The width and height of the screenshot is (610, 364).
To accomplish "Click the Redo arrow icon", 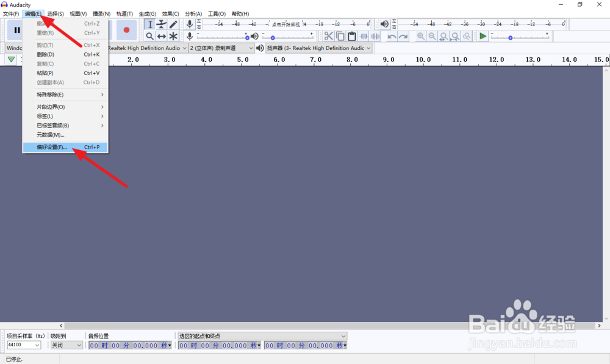I will pos(403,36).
